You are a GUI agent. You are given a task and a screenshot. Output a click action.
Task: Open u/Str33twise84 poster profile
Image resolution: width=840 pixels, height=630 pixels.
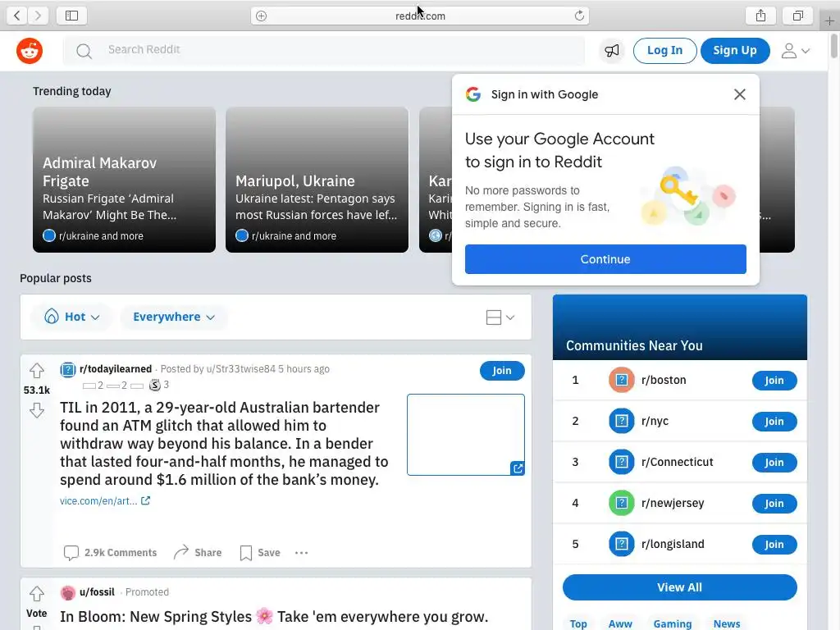(240, 369)
